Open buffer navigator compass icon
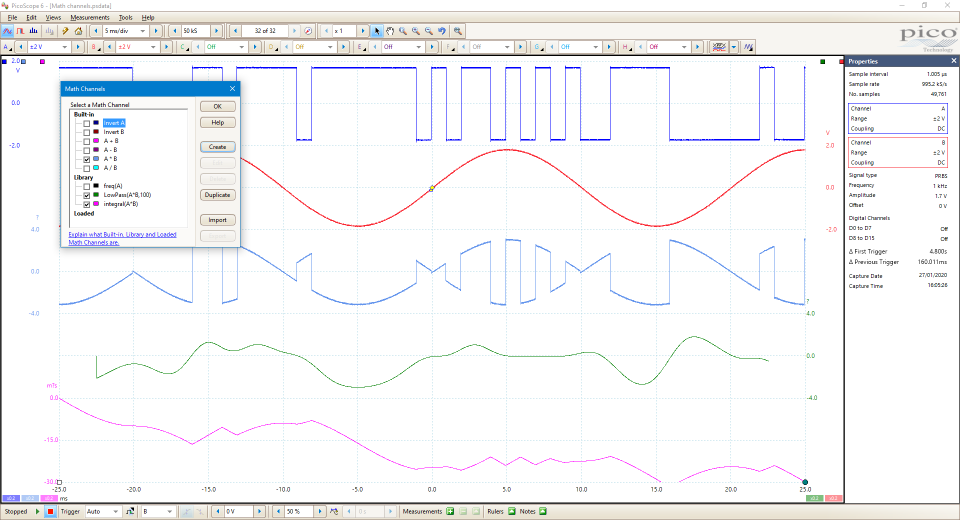 point(308,31)
